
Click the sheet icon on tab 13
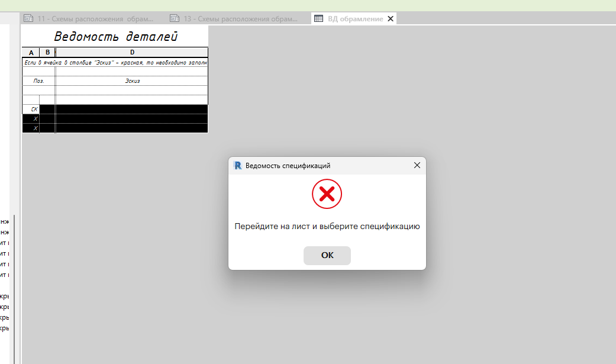[175, 18]
